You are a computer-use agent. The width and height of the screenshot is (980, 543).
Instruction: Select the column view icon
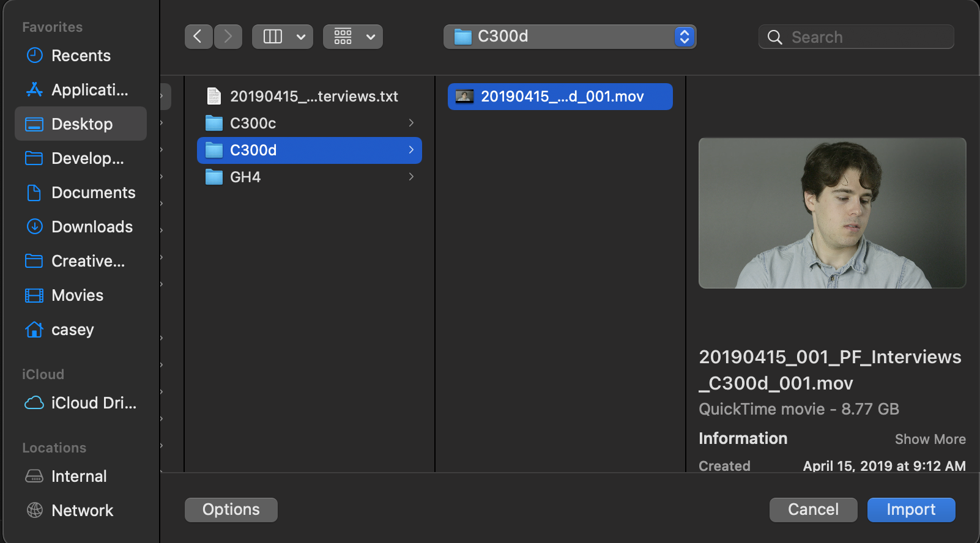coord(273,37)
